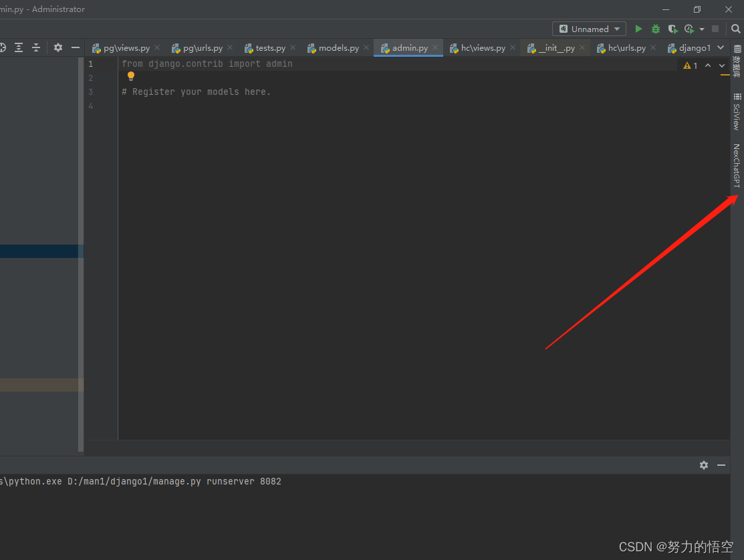Viewport: 744px width, 560px height.
Task: Go to previous highlighted error arrow
Action: [x=708, y=65]
